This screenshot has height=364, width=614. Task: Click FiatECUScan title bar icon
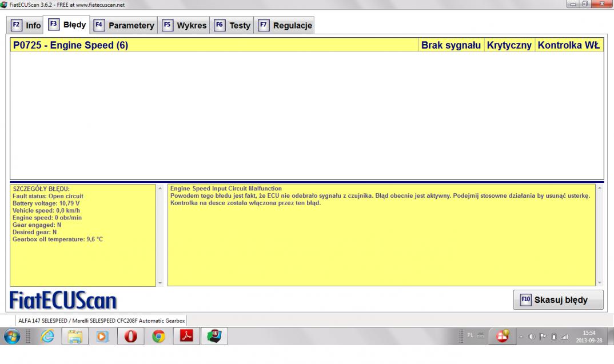4,5
